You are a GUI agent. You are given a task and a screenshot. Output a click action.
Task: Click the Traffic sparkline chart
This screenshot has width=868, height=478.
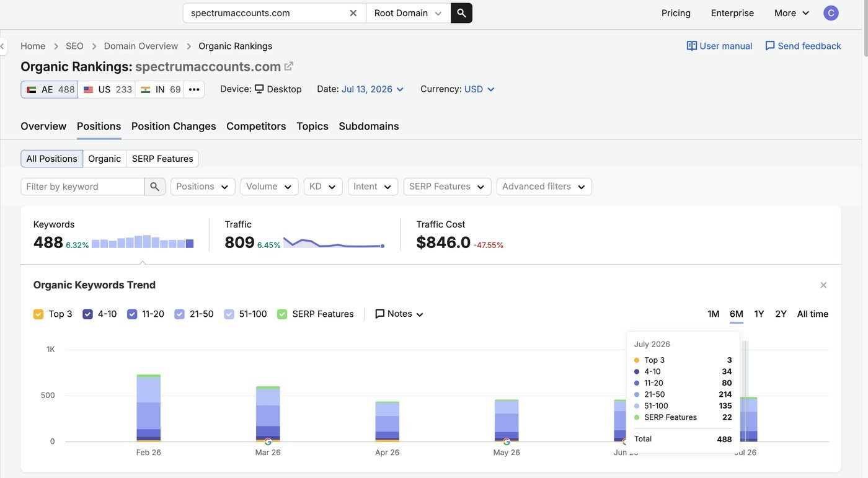[334, 242]
